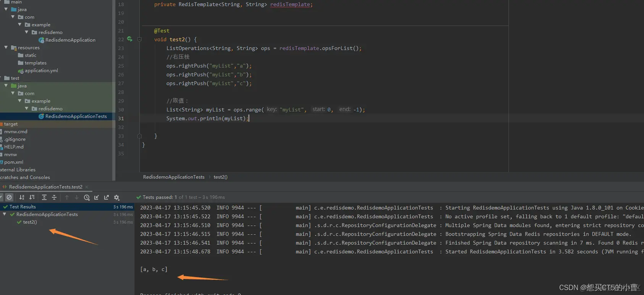Click the console log line ending 13:15:48.678

coord(392,252)
